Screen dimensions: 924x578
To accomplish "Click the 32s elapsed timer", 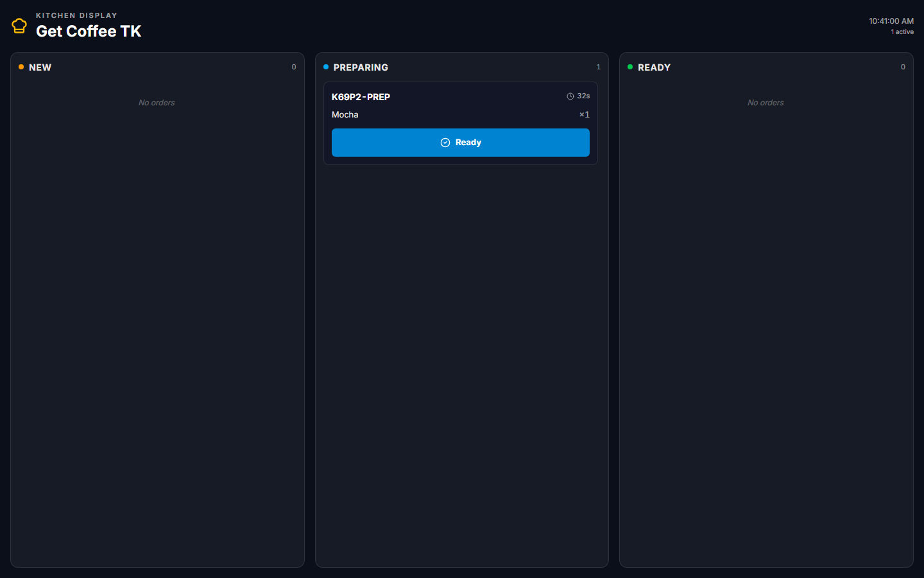I will 583,96.
